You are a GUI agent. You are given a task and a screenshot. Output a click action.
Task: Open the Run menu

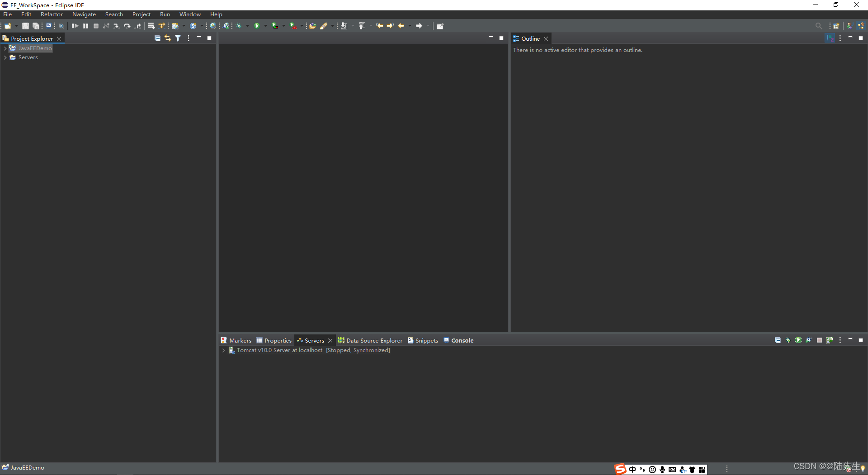pos(165,14)
